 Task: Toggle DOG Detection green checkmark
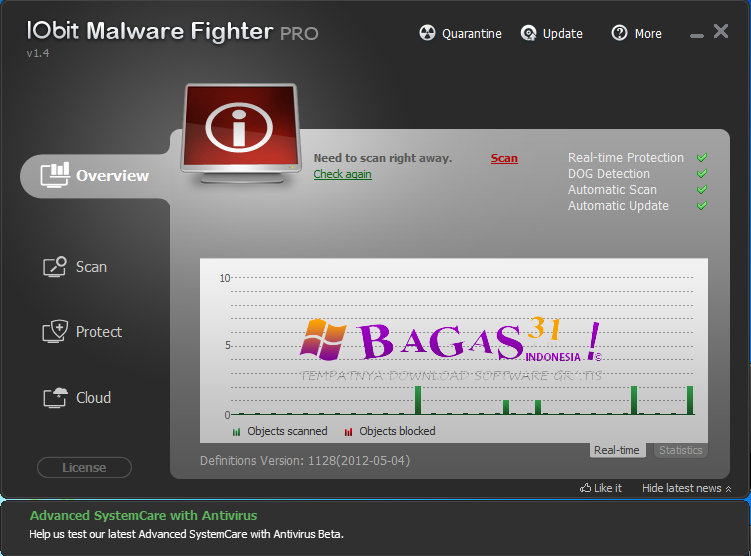pyautogui.click(x=702, y=173)
